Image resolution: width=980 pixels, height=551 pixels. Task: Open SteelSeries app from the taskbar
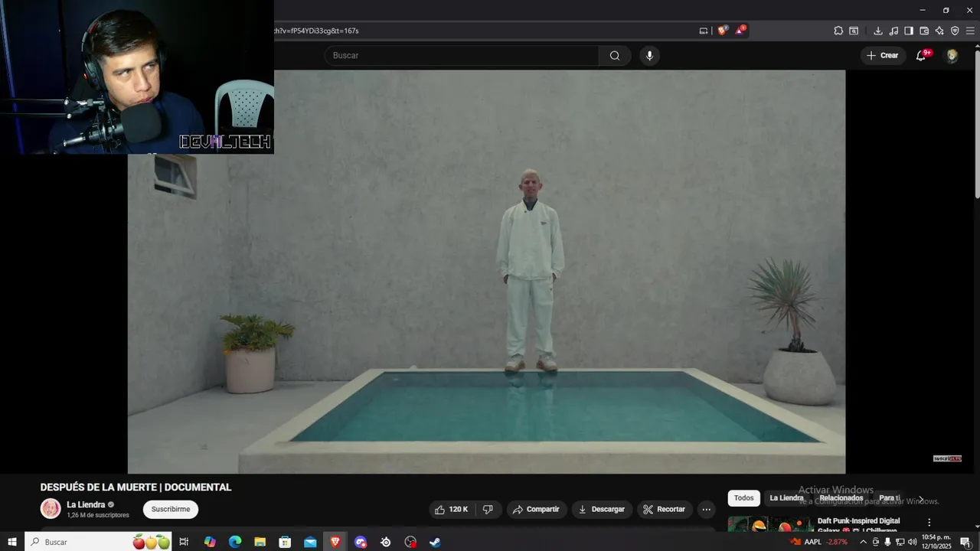pos(385,542)
